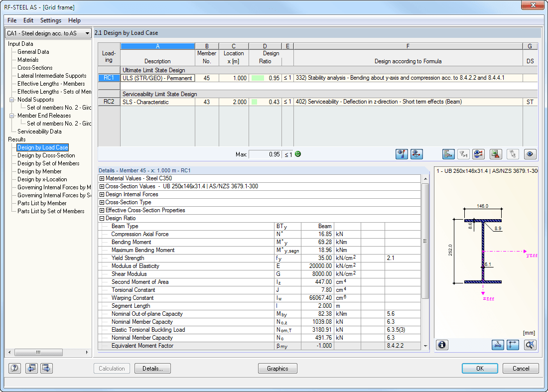
Task: Open the Edit menu
Action: [28, 20]
